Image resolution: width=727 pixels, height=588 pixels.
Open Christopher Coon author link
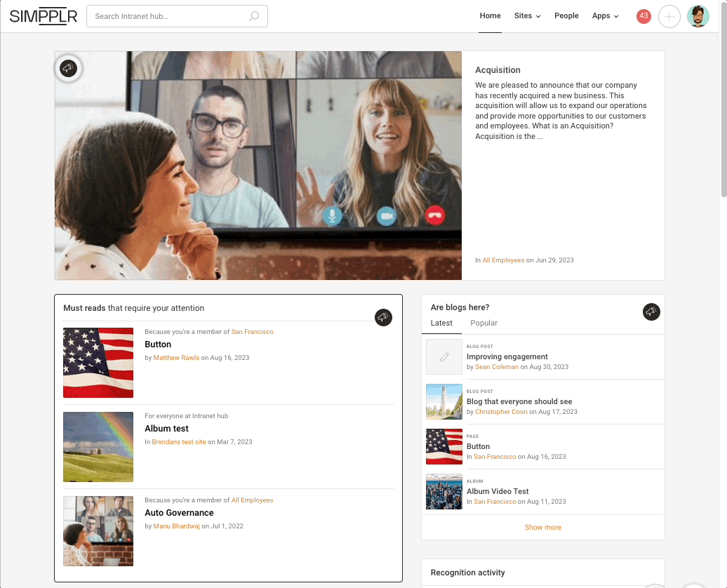pyautogui.click(x=501, y=412)
